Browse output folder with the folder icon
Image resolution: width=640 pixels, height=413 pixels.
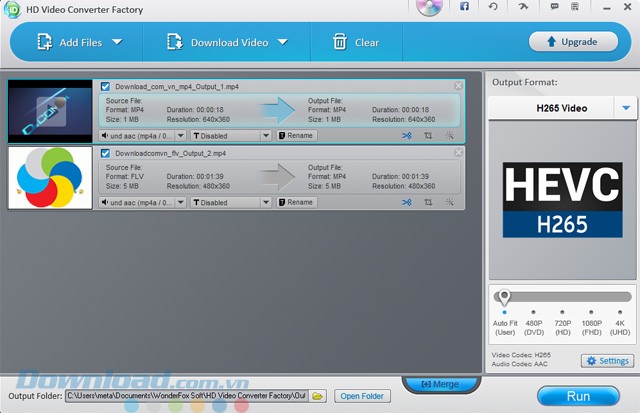tap(318, 396)
